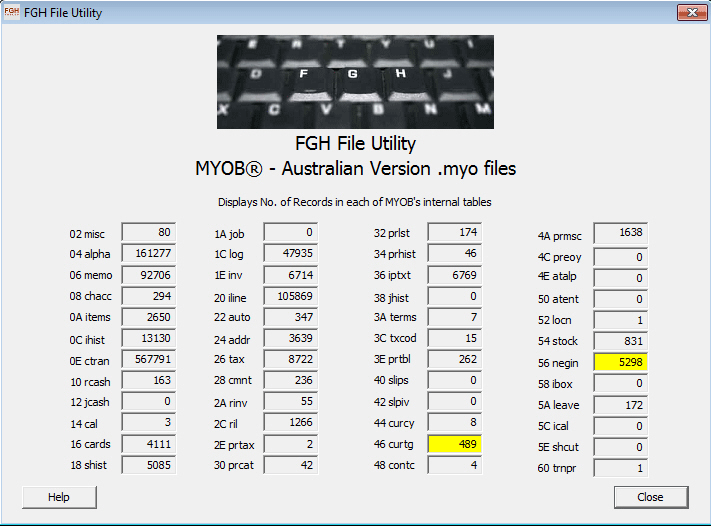The width and height of the screenshot is (711, 526).
Task: Click the 4E atalp value field
Action: (620, 278)
